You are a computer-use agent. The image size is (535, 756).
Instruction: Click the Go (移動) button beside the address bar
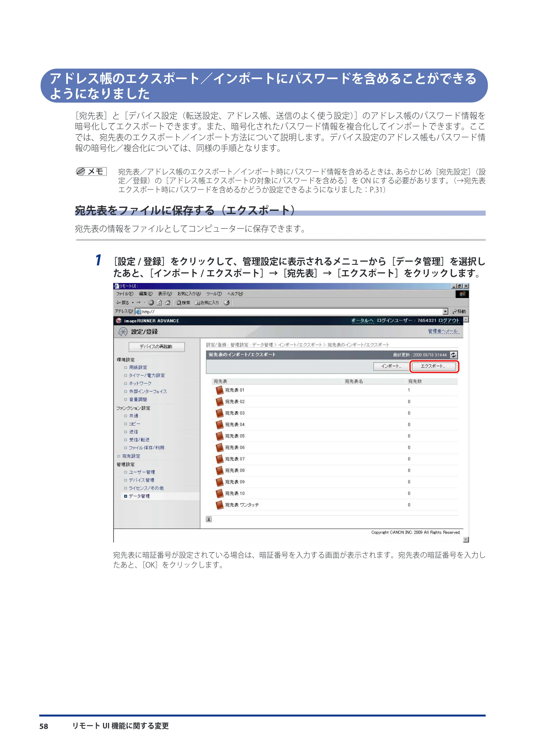459,312
